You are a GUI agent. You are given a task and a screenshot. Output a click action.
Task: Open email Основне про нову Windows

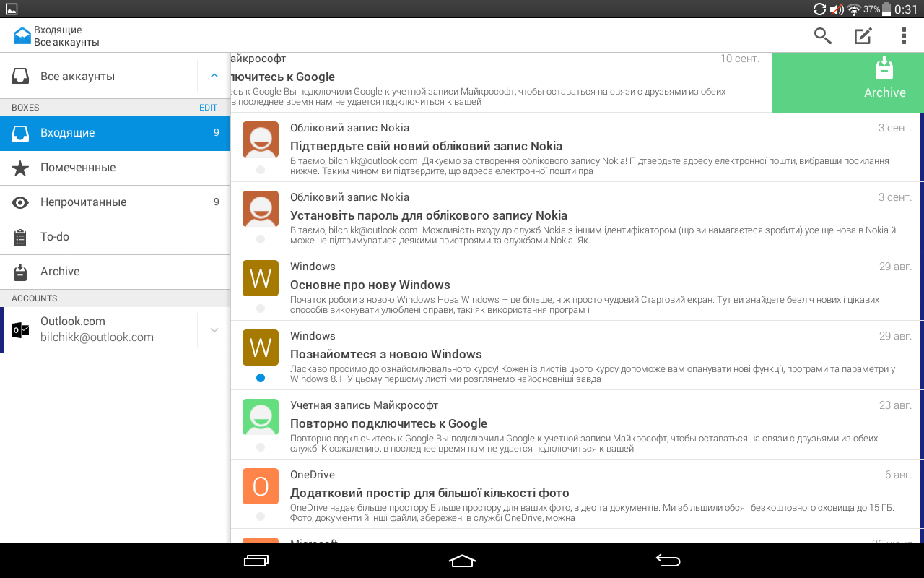[x=576, y=286]
